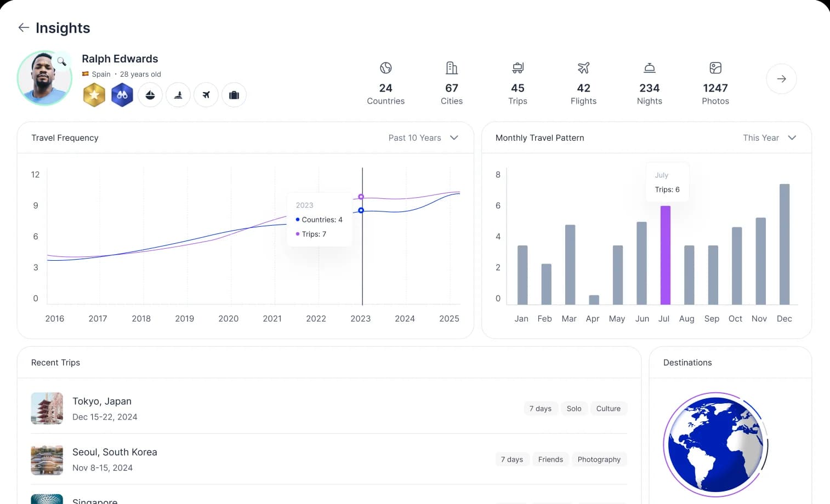
Task: Click the Seoul trip thumbnail
Action: [47, 459]
